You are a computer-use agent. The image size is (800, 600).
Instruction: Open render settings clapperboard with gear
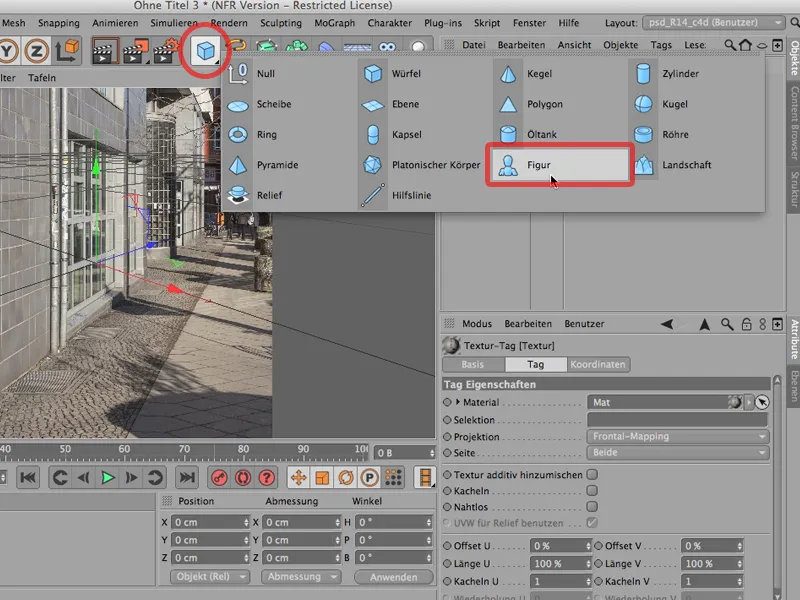point(166,51)
